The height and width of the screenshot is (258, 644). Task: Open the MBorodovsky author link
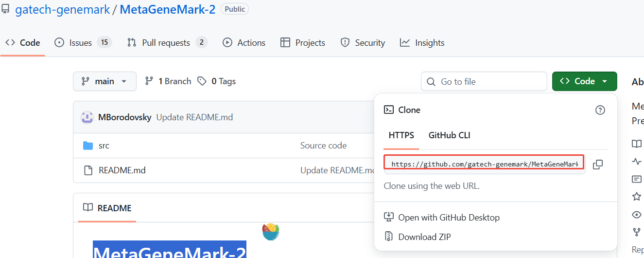125,117
